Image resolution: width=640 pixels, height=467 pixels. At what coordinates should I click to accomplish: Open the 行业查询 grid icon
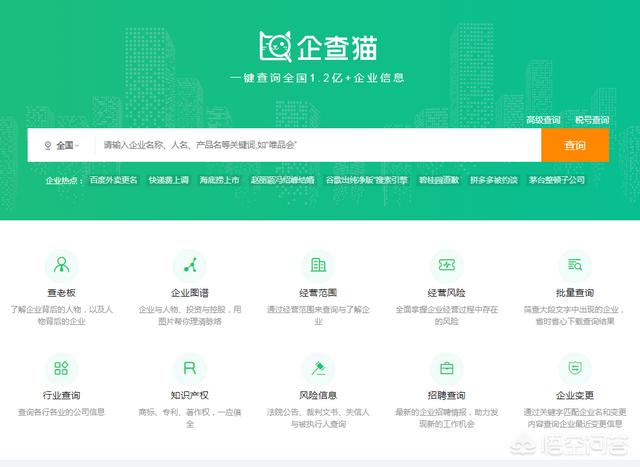click(61, 368)
